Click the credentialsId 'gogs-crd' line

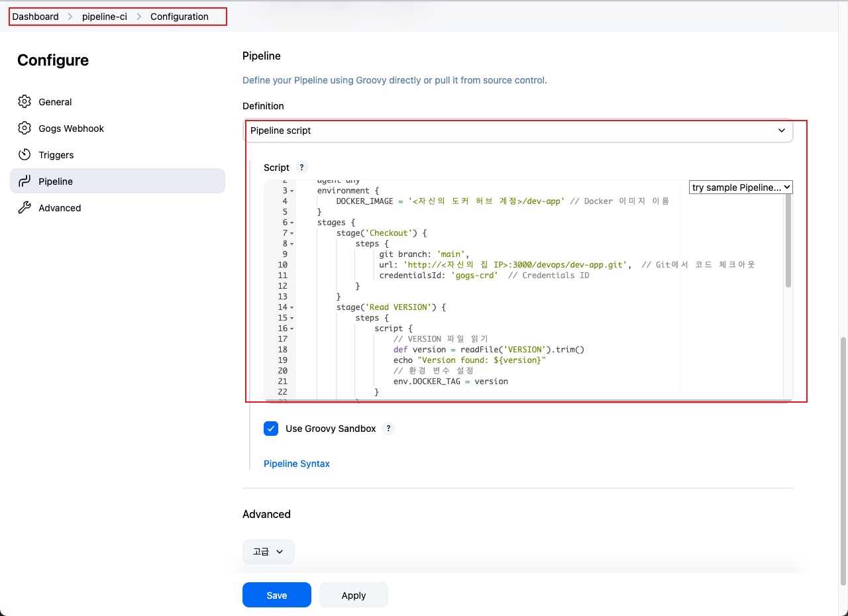tap(484, 276)
